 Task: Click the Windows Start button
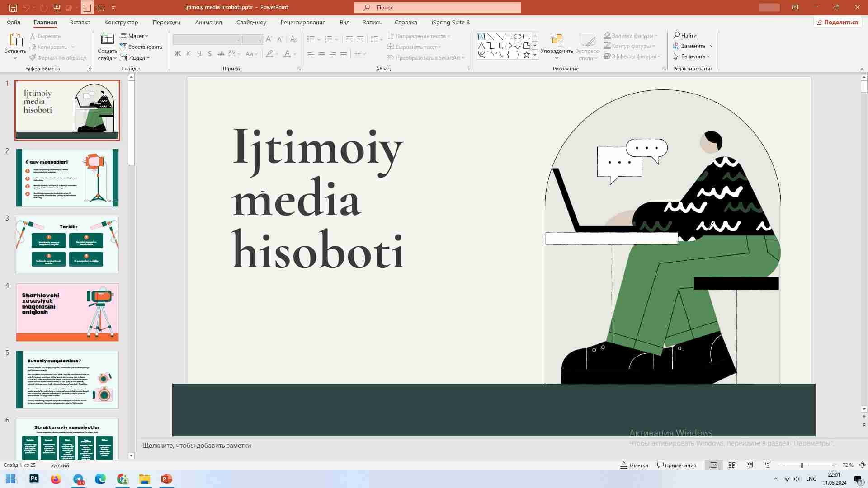point(11,479)
